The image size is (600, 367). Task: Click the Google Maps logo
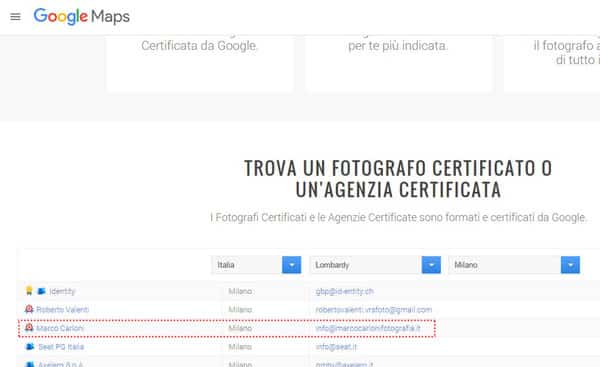tap(82, 16)
